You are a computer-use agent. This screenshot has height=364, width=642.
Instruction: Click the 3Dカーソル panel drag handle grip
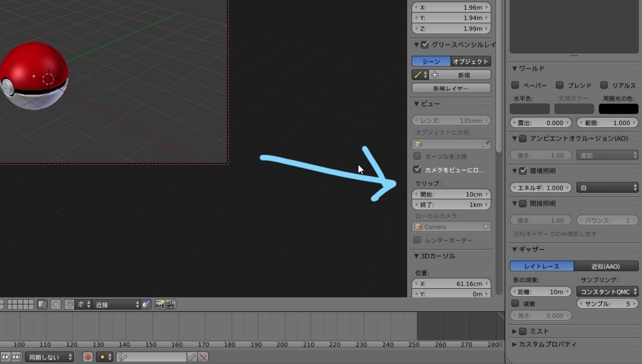click(x=487, y=256)
